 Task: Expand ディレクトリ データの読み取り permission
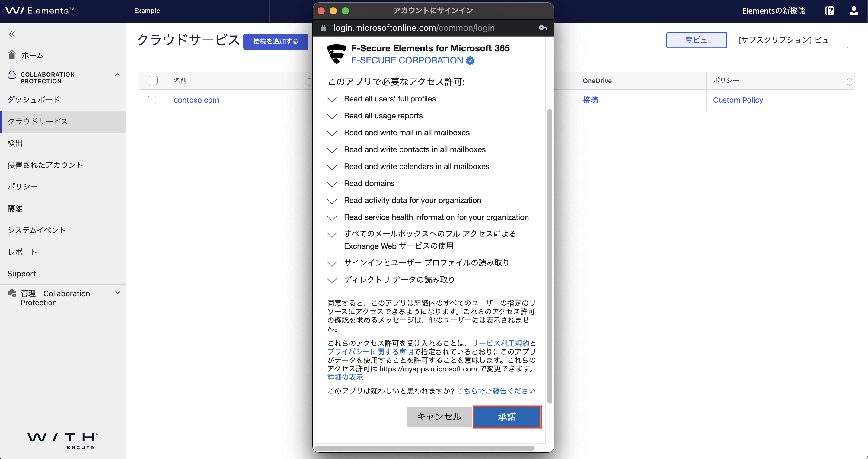(332, 281)
